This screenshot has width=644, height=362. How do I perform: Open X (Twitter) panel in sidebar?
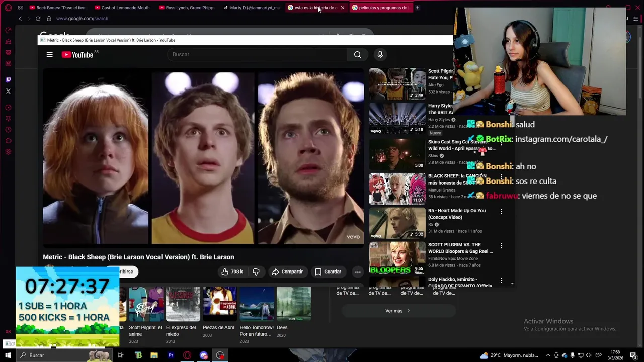click(8, 91)
